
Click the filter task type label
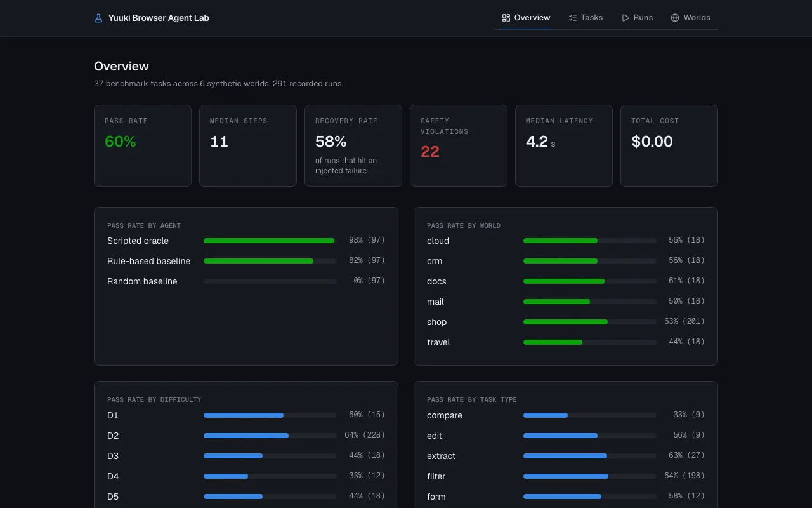click(436, 476)
